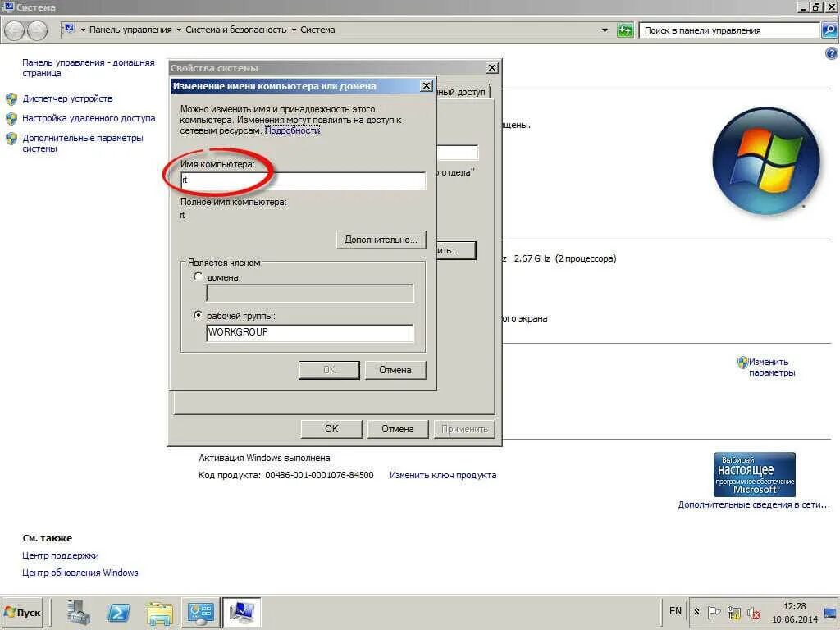
Task: Click the domain name input field
Action: tap(309, 293)
